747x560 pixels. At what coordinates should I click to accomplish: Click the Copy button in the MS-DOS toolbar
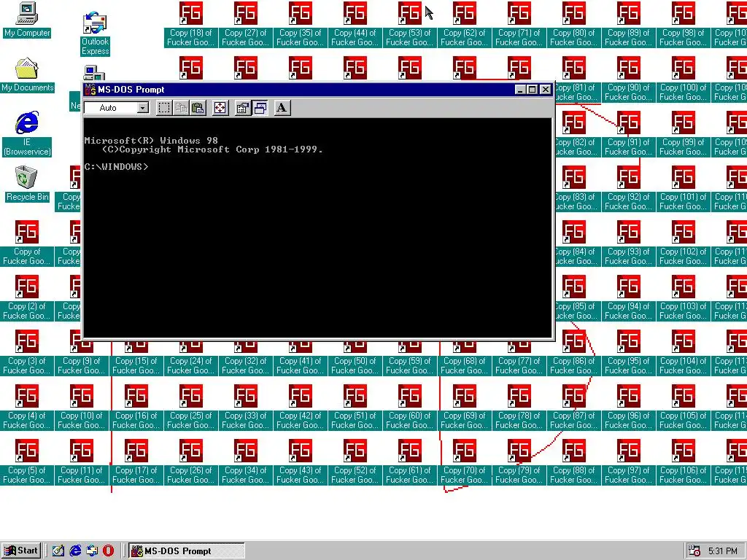tap(181, 108)
